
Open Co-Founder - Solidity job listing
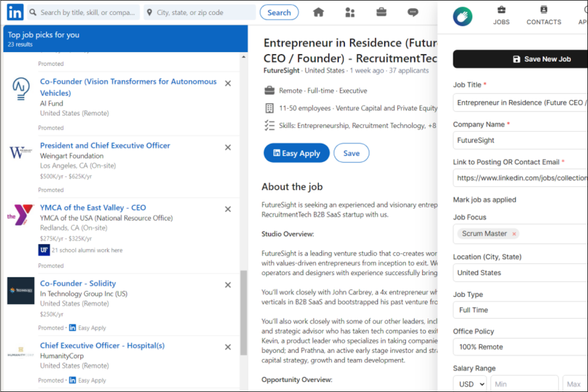click(78, 283)
